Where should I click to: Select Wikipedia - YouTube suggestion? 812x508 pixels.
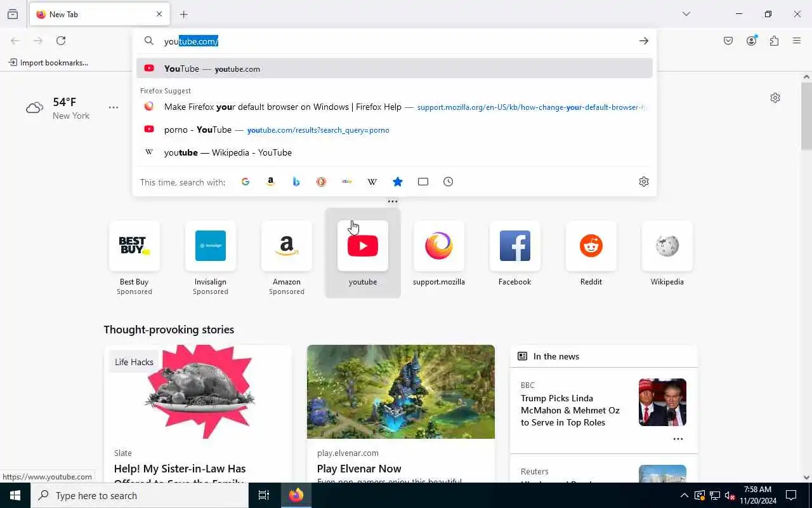[395, 152]
